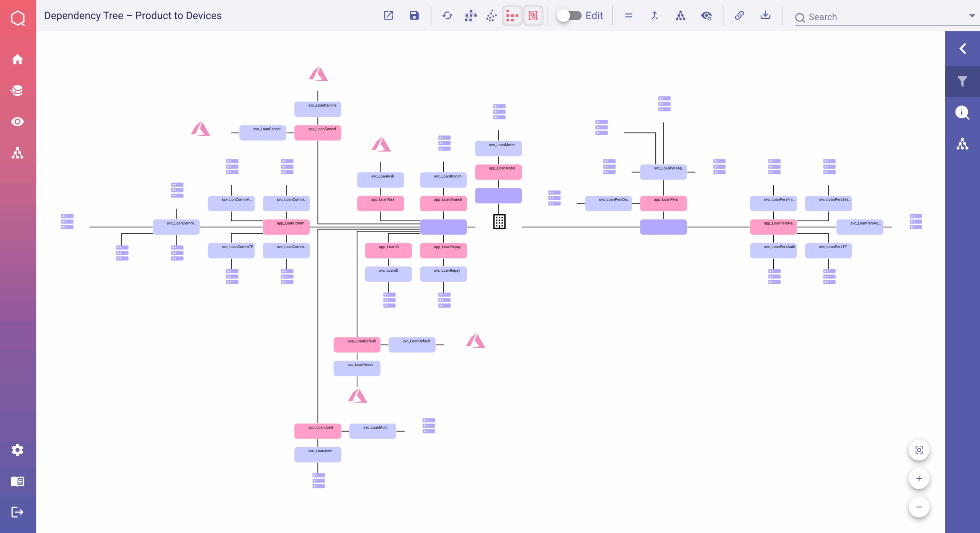The height and width of the screenshot is (533, 980).
Task: Click the refresh layout icon
Action: pos(447,16)
